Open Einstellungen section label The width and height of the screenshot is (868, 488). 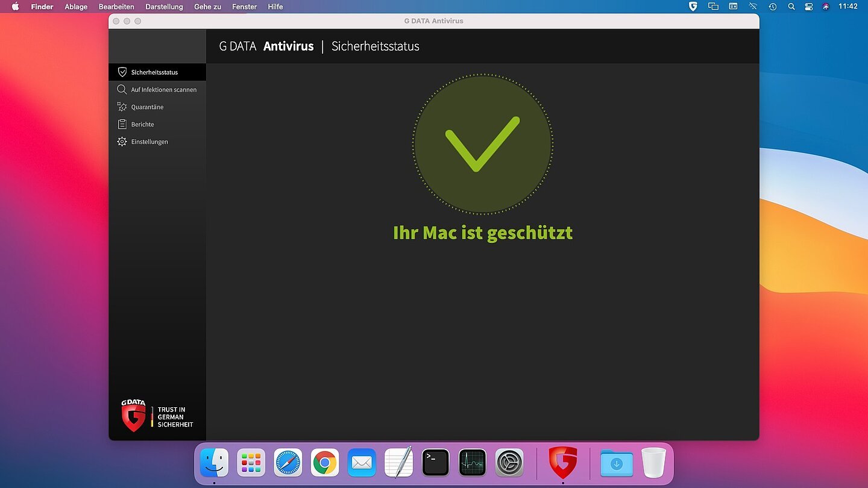click(149, 142)
